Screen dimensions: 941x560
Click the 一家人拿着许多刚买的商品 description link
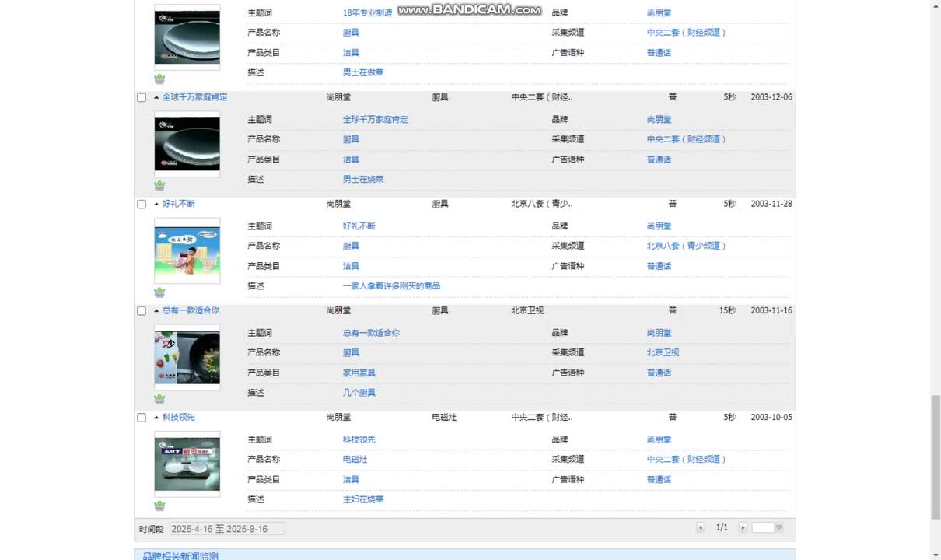pos(391,285)
